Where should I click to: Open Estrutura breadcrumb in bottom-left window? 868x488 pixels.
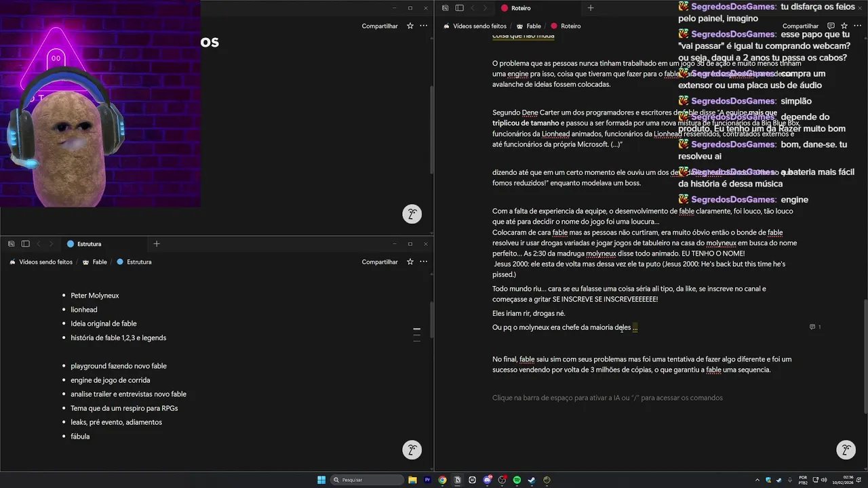(134, 262)
